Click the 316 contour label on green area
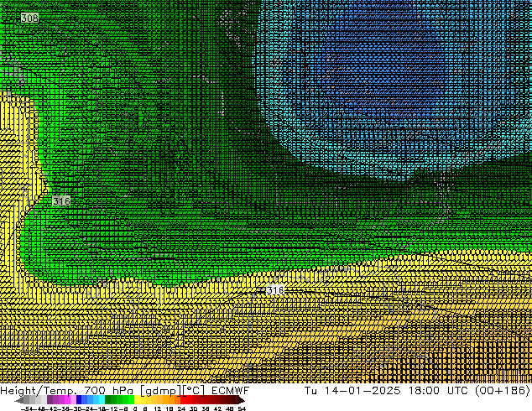Image resolution: width=532 pixels, height=411 pixels. point(61,201)
